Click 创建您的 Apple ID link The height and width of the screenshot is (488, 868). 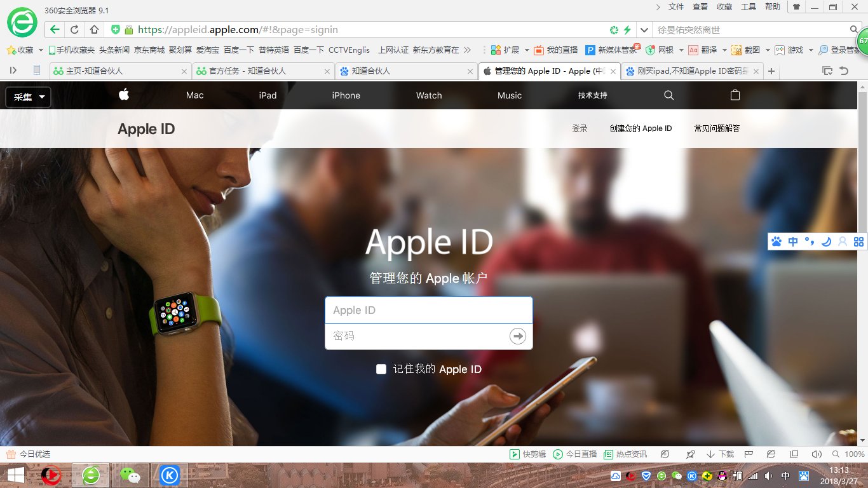pyautogui.click(x=641, y=128)
